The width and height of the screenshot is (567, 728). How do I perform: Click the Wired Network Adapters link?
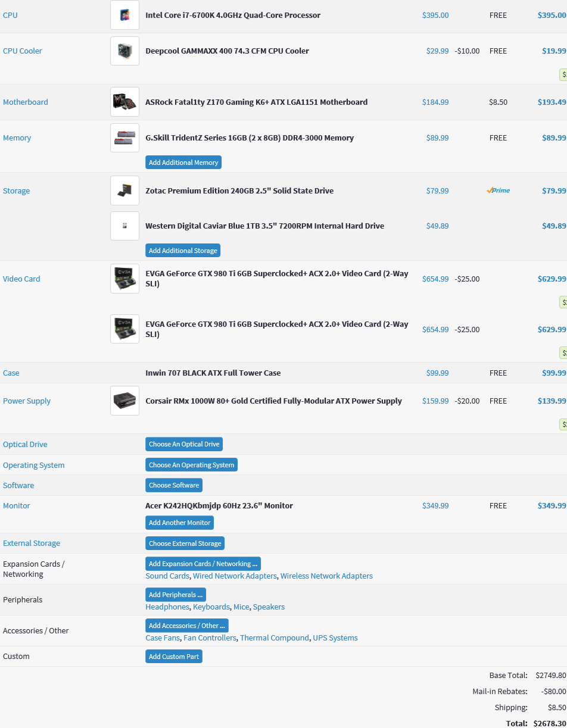point(235,576)
